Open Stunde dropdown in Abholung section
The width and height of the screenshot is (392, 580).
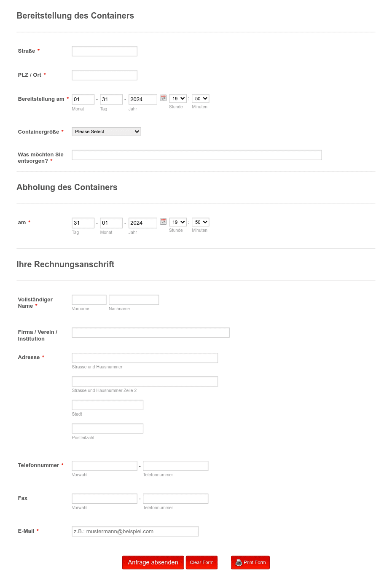click(x=178, y=222)
